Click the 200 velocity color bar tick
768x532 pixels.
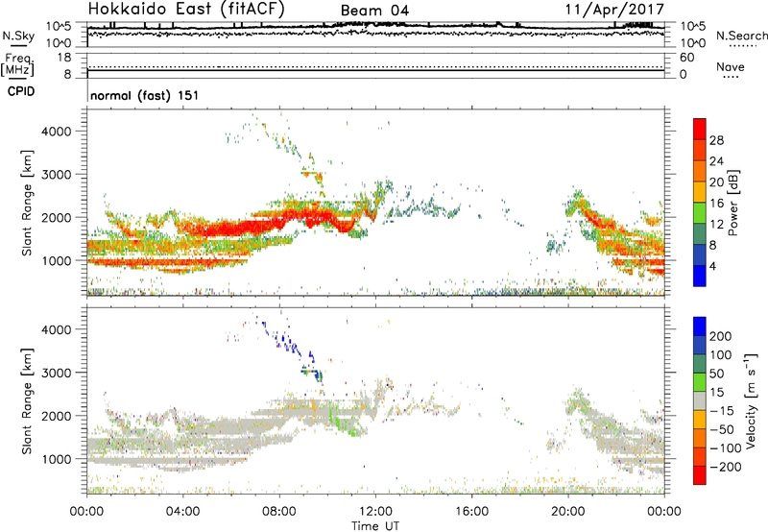[721, 336]
